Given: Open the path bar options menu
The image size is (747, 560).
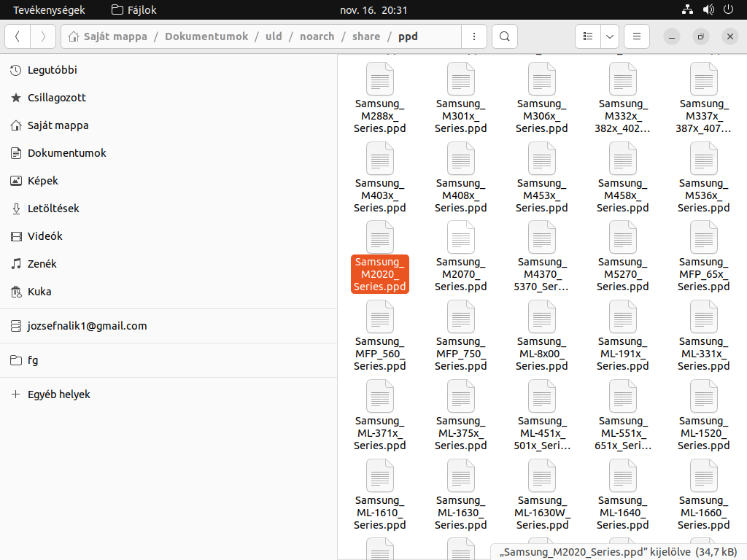Looking at the screenshot, I should point(474,36).
